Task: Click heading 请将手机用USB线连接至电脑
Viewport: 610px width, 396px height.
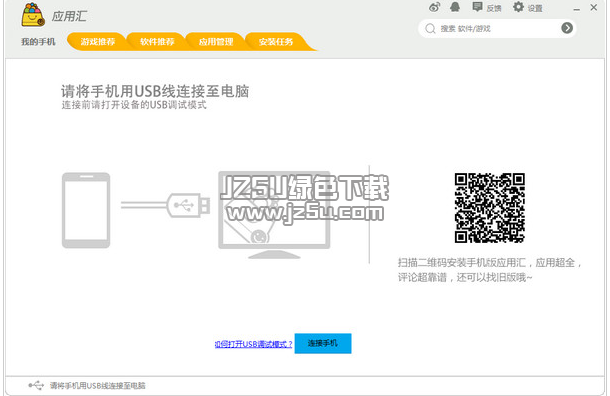Action: click(155, 91)
